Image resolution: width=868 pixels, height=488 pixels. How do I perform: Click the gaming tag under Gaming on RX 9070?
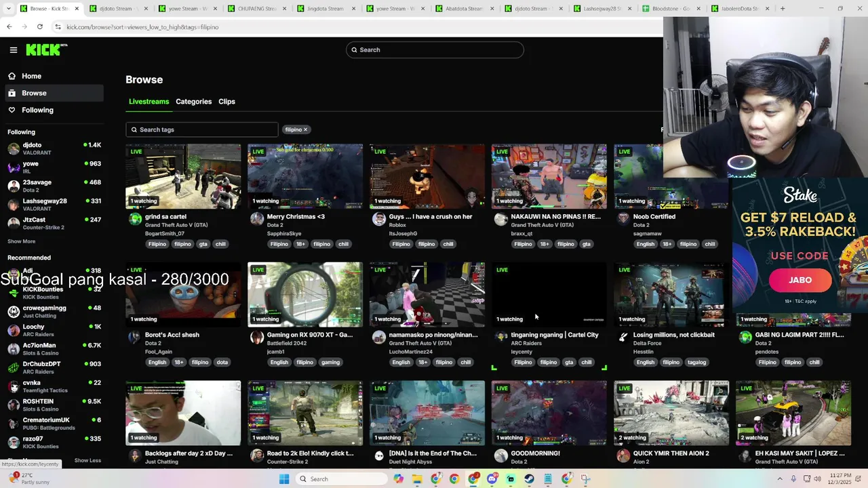click(330, 362)
